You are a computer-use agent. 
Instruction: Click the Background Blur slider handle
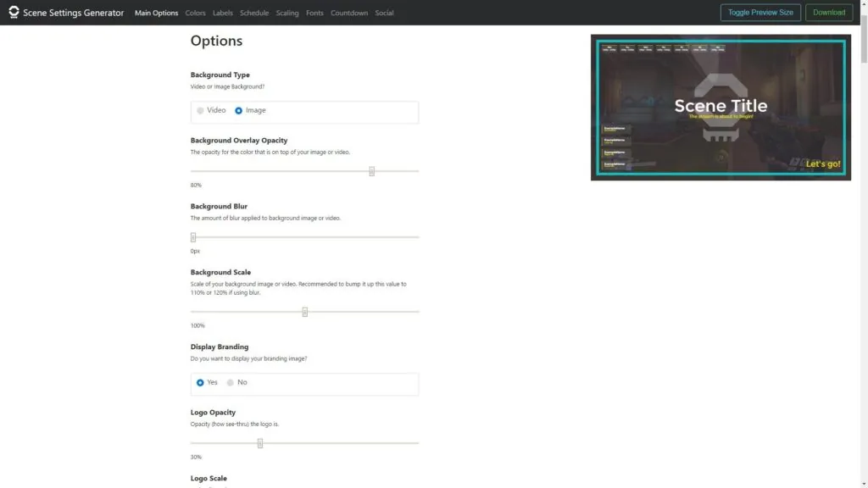[x=192, y=237]
